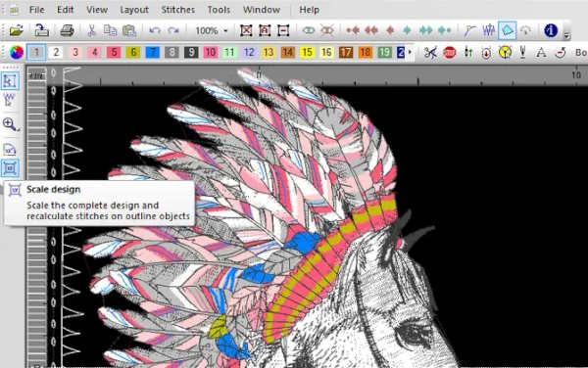Toggle the show stitches eye icon
The height and width of the screenshot is (368, 588).
(309, 30)
